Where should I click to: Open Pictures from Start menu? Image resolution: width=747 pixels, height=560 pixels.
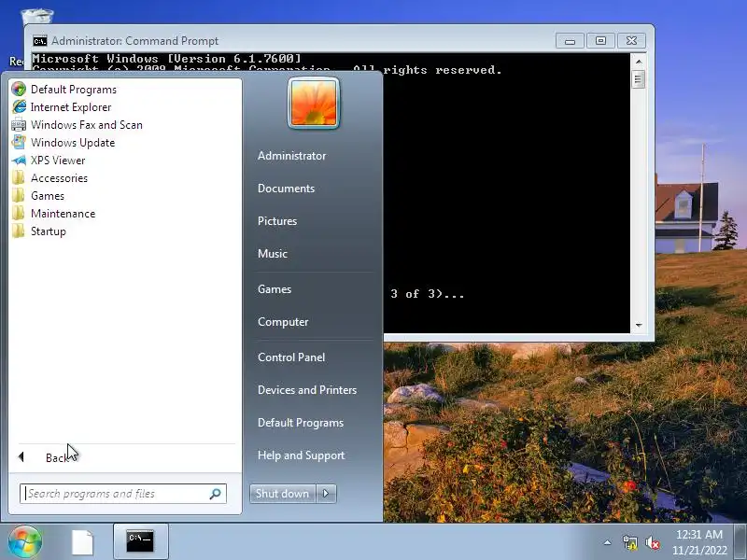(x=277, y=221)
